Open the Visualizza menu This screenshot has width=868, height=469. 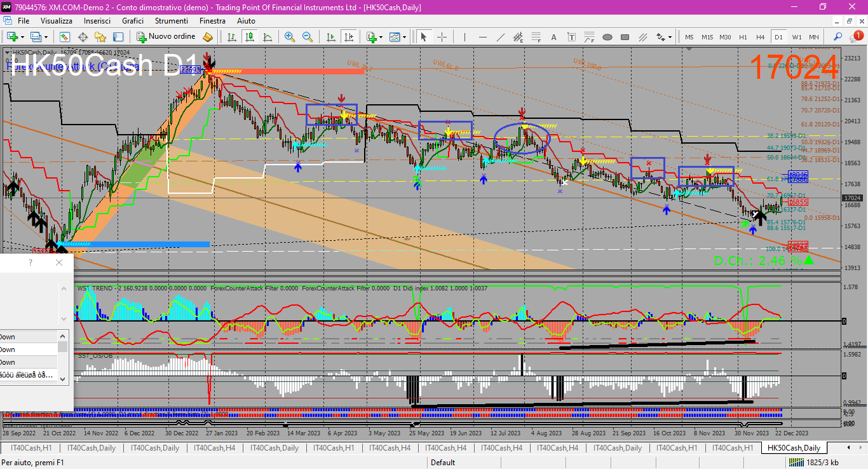(x=57, y=21)
